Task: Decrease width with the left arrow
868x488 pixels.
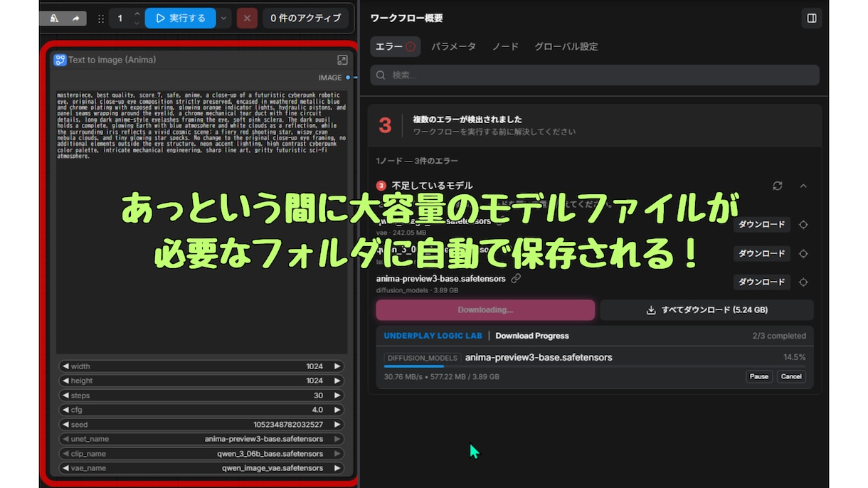Action: (65, 366)
